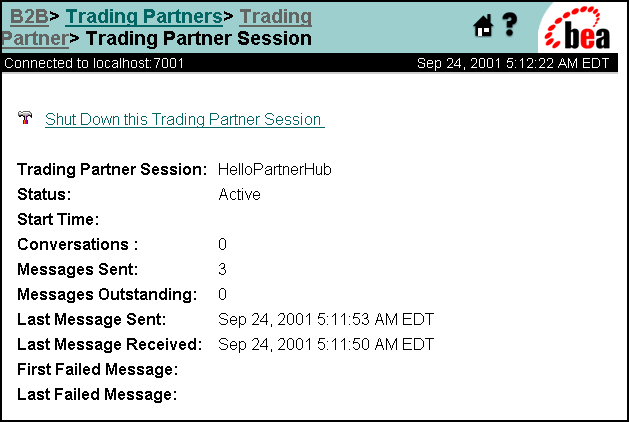Click the 5:12:22 AM EDT timestamp in status bar

[557, 63]
